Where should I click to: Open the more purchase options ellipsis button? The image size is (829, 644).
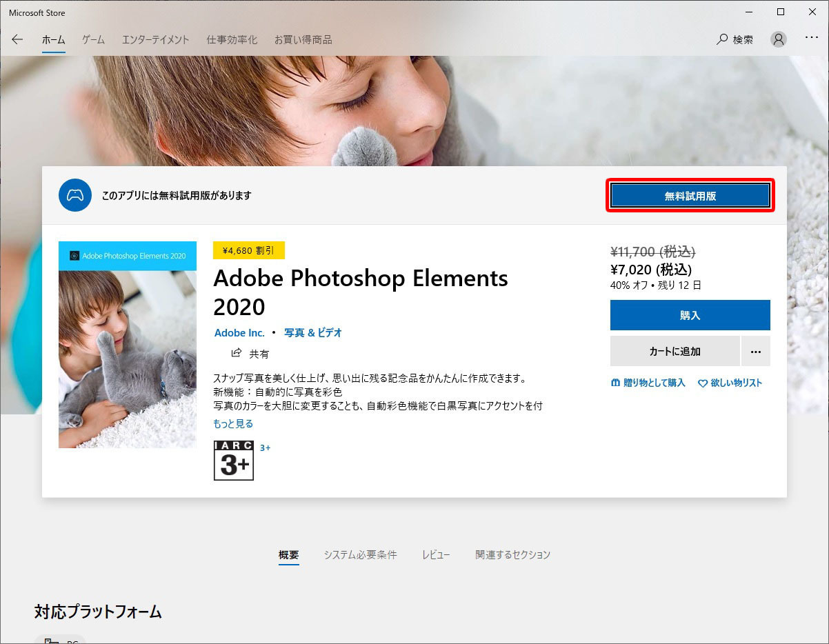[756, 352]
